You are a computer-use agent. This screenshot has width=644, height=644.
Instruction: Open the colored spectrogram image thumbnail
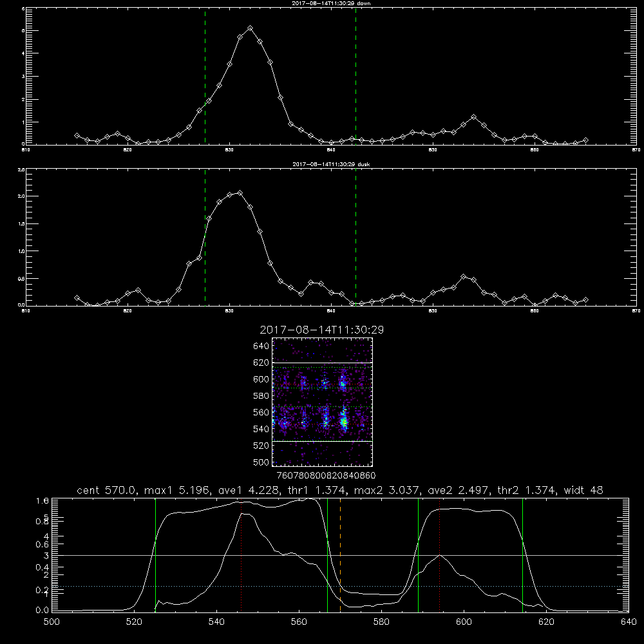point(323,402)
